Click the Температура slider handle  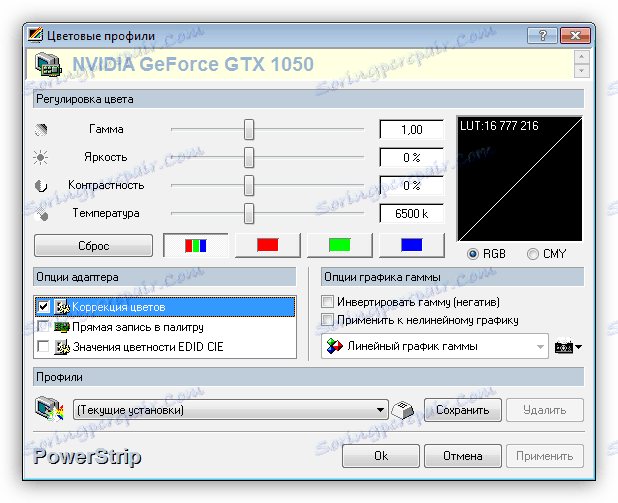(249, 214)
